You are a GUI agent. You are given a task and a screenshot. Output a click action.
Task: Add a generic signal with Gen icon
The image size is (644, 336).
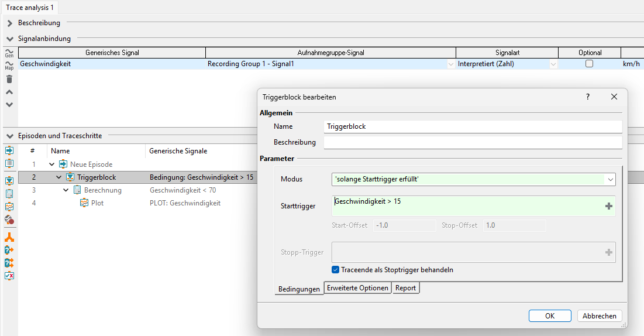[x=9, y=53]
